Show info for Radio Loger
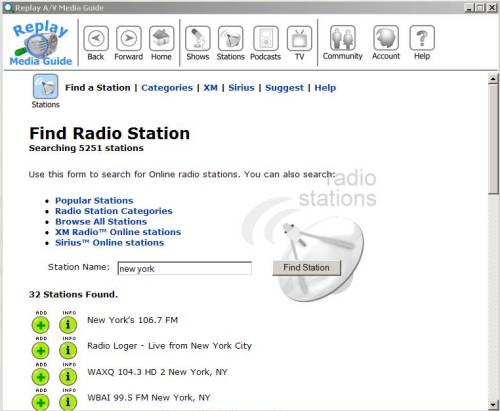 68,350
